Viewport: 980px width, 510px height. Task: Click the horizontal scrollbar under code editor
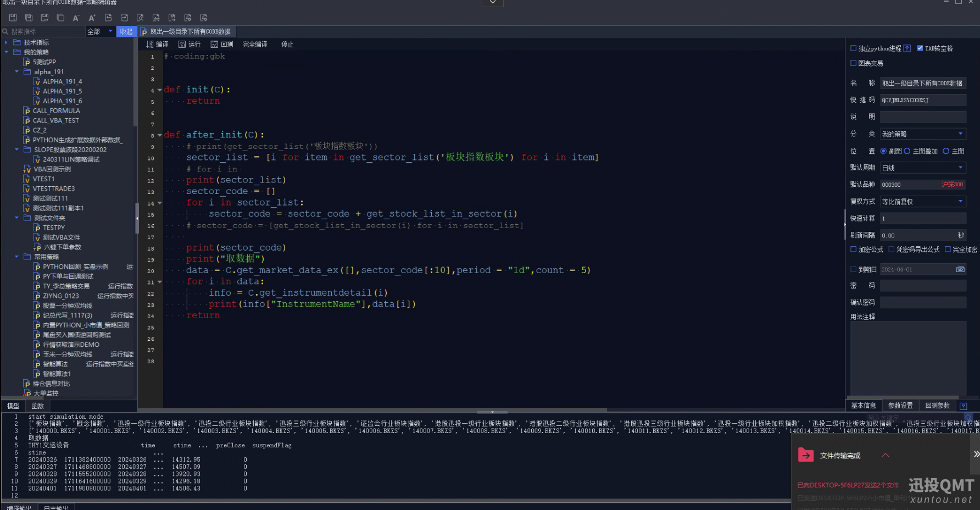(374, 409)
